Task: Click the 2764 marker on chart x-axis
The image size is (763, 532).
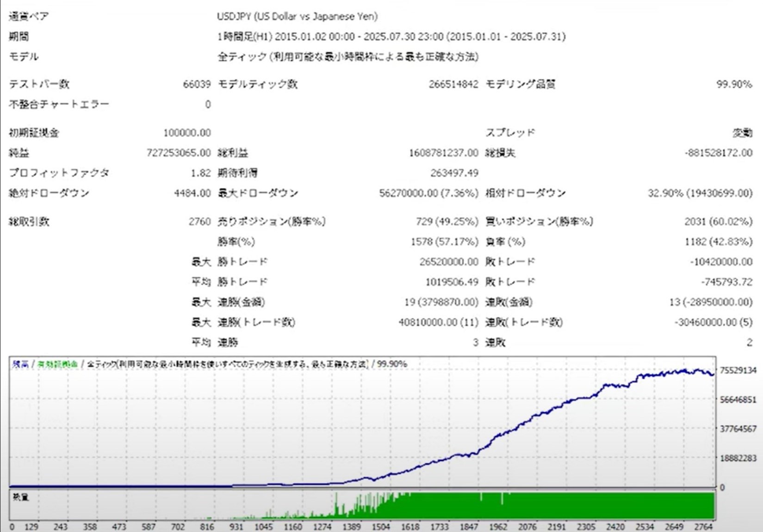Action: click(x=703, y=527)
